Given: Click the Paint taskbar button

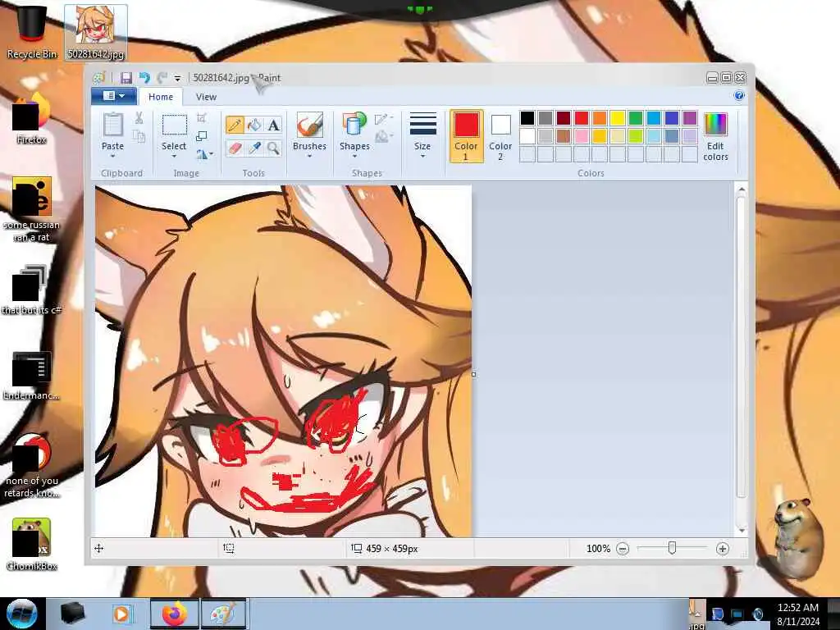Looking at the screenshot, I should coord(224,614).
